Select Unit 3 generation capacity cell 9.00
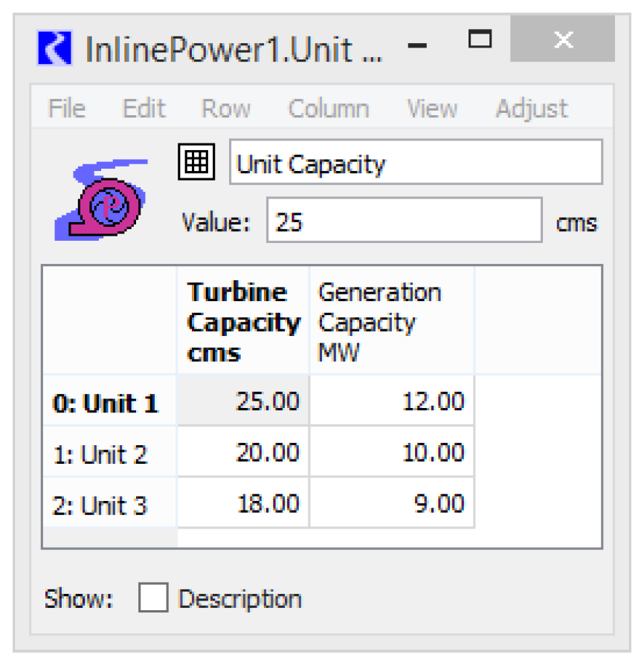 tap(391, 504)
